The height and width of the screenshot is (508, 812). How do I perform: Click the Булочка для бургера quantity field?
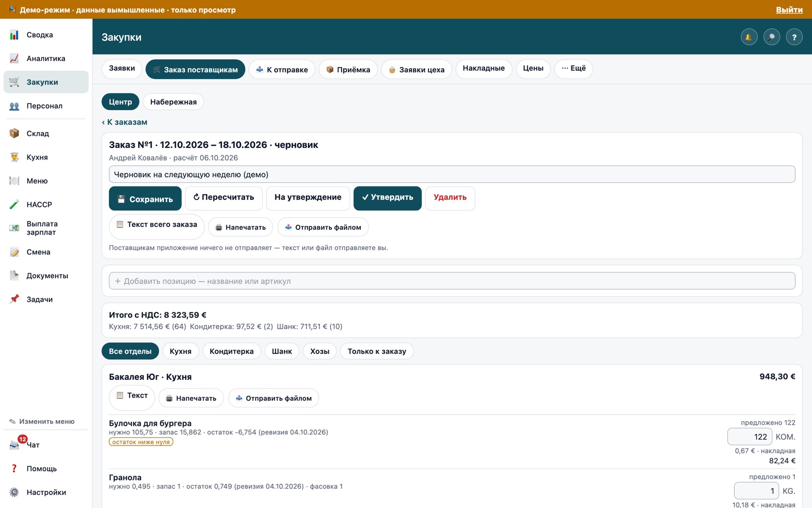[x=750, y=437]
